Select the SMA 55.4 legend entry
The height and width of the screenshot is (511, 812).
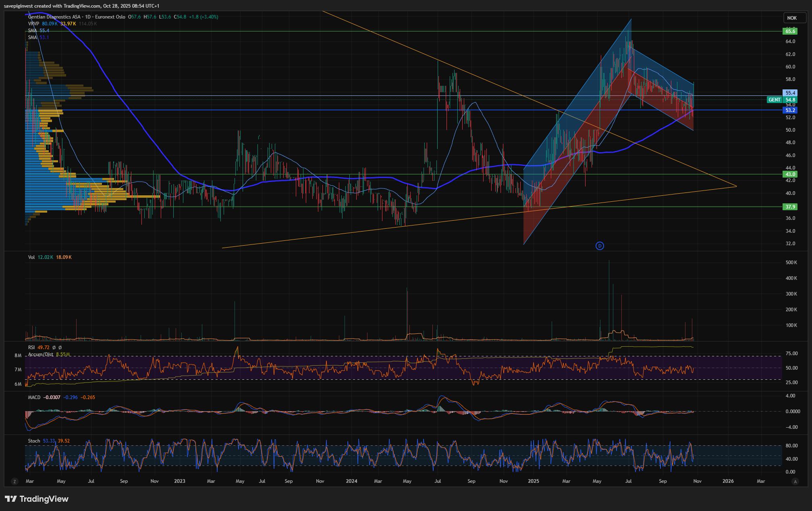coord(33,31)
